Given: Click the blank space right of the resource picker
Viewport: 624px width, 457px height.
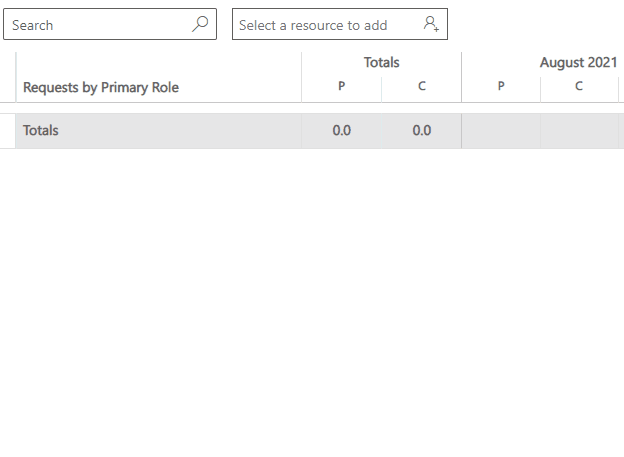Looking at the screenshot, I should [x=535, y=24].
